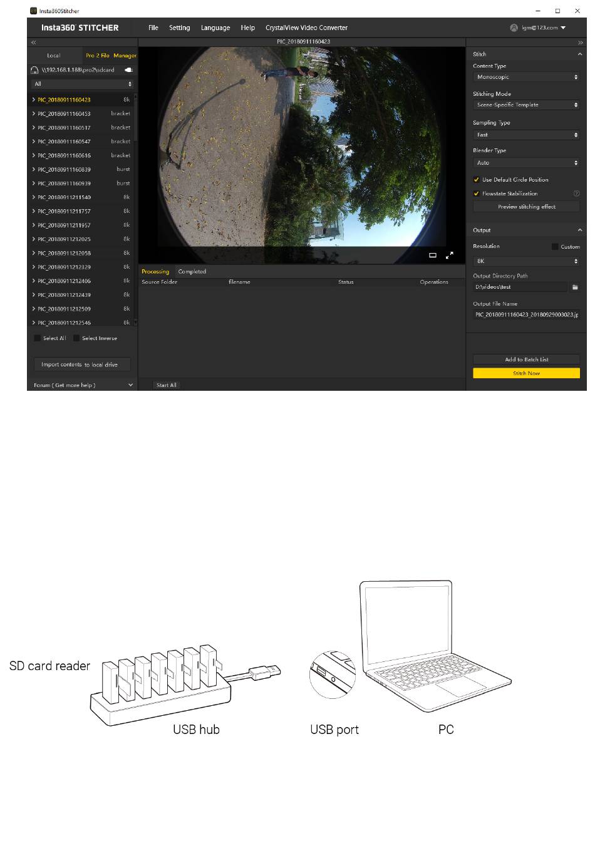Open CrystalView Video Converter menu
This screenshot has width=595, height=868.
tap(306, 28)
